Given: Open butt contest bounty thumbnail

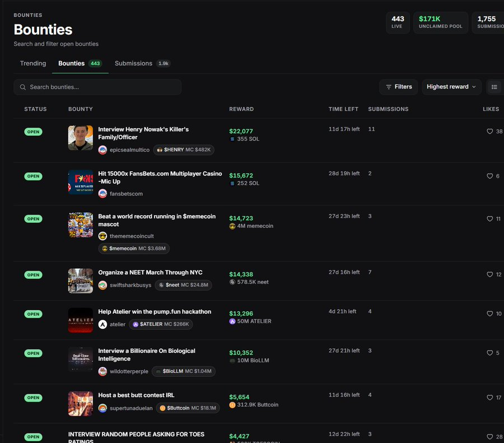Looking at the screenshot, I should pyautogui.click(x=80, y=403).
